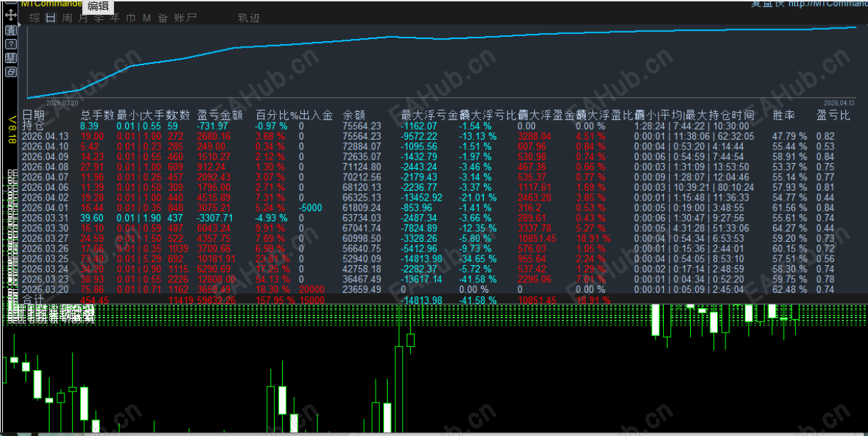
Task: Click the 余额 column header
Action: click(354, 115)
